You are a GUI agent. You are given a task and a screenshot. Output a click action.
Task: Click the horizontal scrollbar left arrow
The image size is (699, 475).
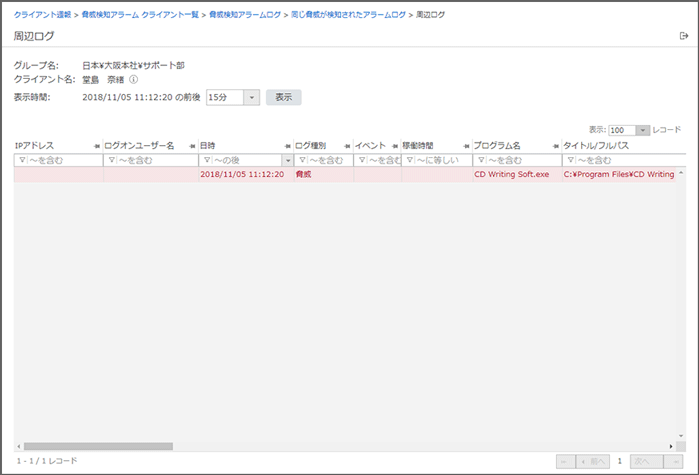[x=18, y=446]
